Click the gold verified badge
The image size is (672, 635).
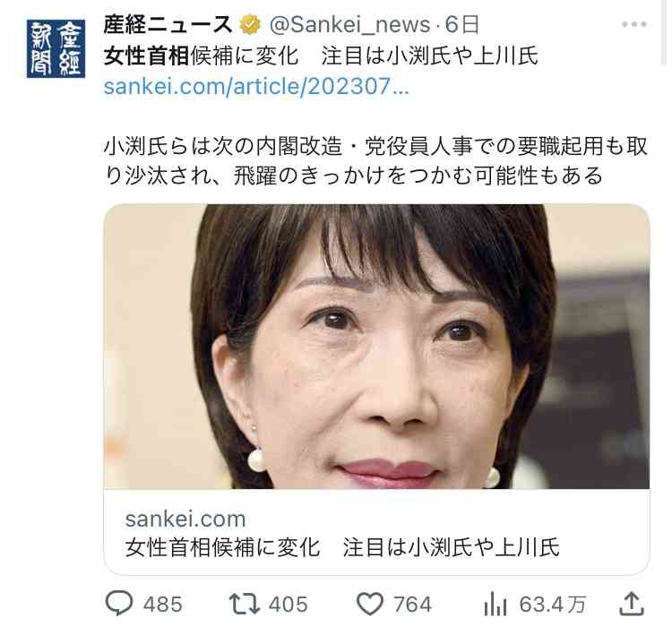click(250, 24)
